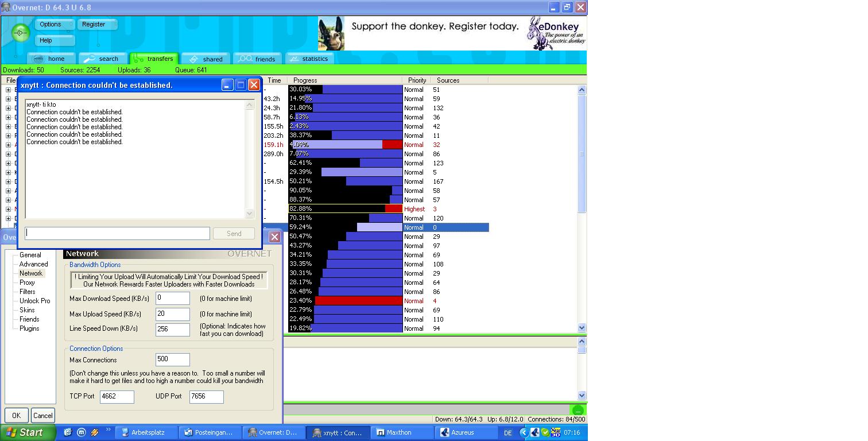Click the UDP Port field
This screenshot has height=441, width=868.
click(x=207, y=396)
